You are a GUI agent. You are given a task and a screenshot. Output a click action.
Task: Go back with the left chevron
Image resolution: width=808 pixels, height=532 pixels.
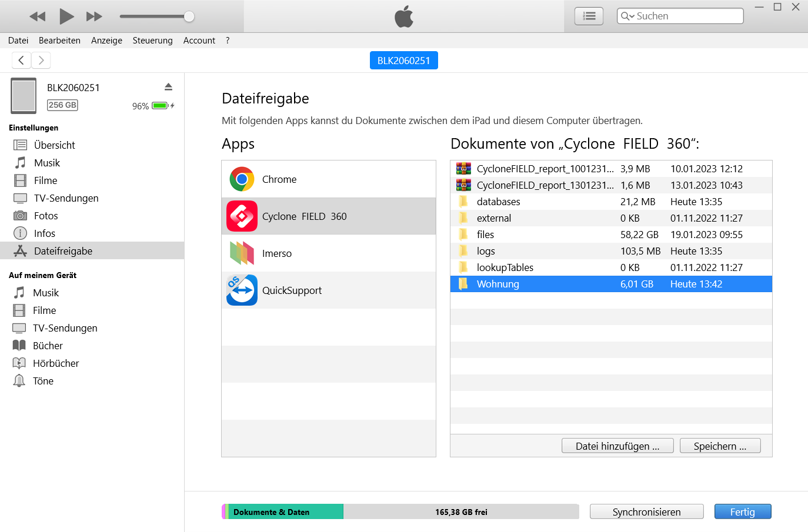click(x=22, y=60)
